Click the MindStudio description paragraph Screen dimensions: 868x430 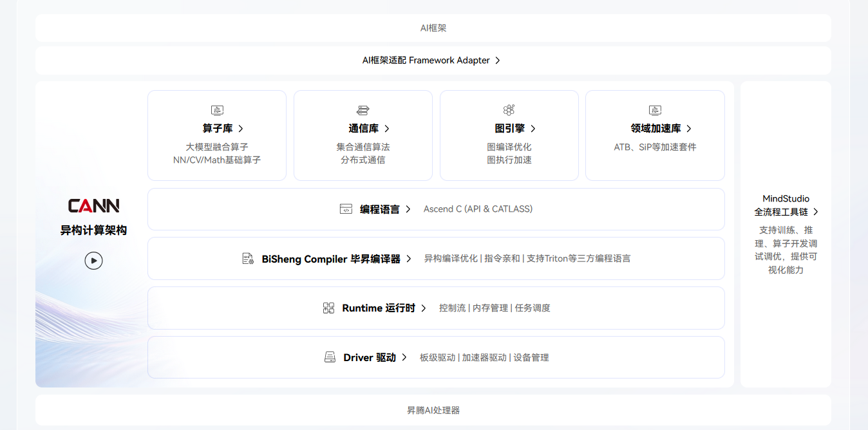coord(786,250)
